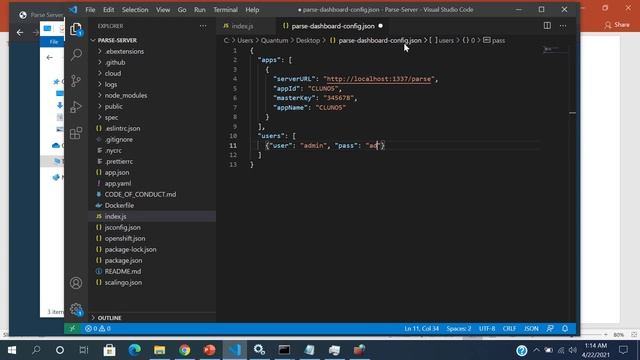
Task: Open Task View from taskbar
Action: (x=84, y=350)
